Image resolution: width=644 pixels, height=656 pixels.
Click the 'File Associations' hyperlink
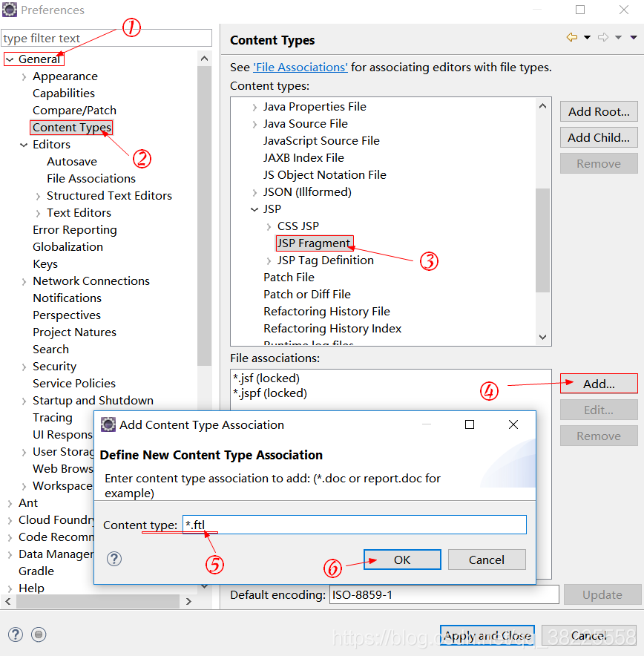click(x=300, y=68)
